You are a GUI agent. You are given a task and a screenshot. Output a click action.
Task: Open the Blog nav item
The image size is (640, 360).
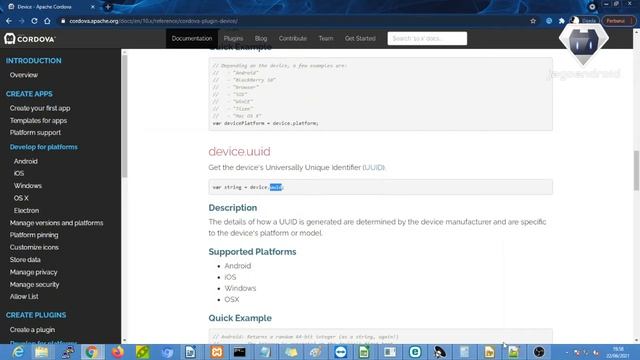pyautogui.click(x=261, y=38)
